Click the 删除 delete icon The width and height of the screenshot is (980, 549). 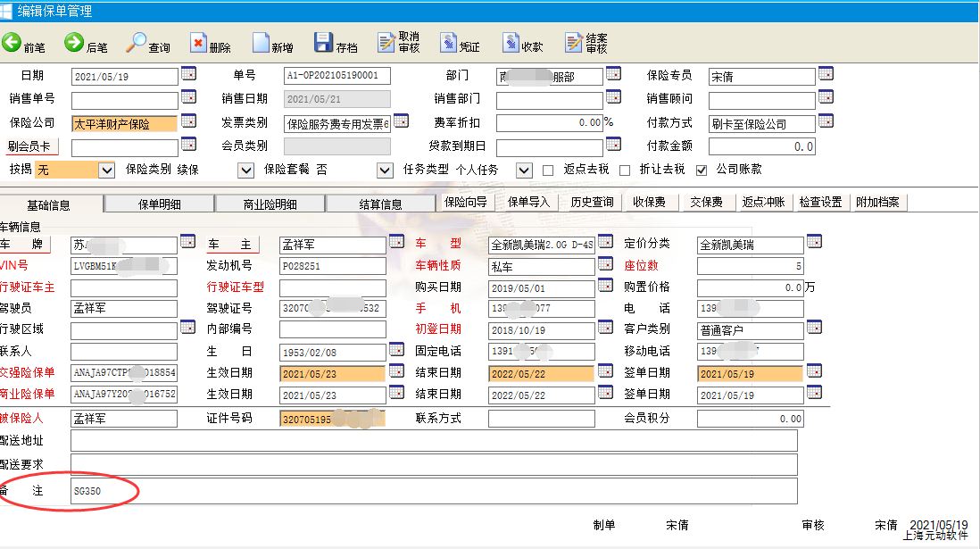coord(198,43)
